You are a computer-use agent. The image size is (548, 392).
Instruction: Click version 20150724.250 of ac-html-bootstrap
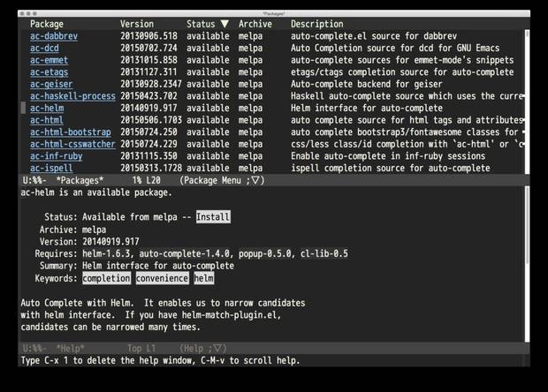click(x=148, y=132)
